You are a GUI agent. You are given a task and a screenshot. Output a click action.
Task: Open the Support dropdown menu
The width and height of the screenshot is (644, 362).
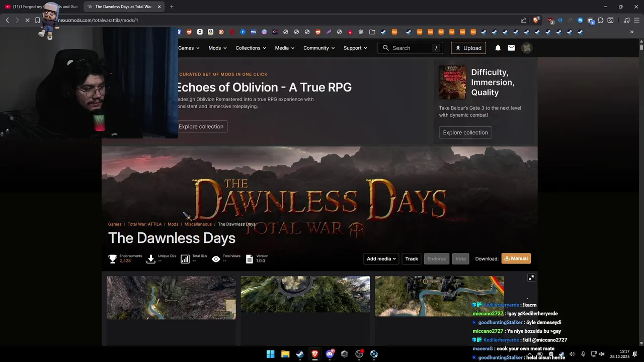tap(355, 48)
